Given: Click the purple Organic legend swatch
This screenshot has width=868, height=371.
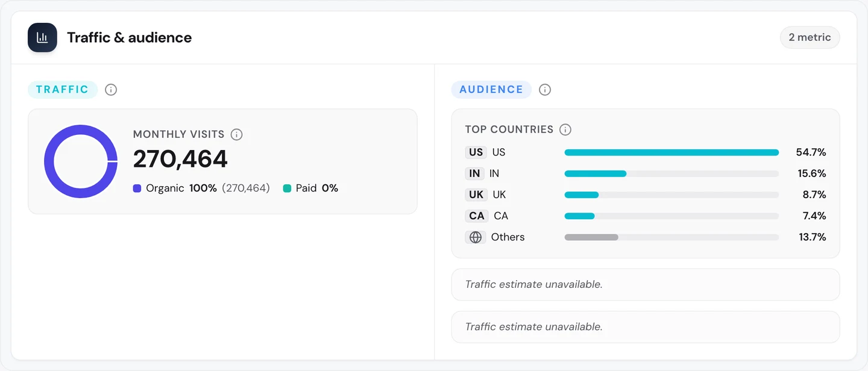Looking at the screenshot, I should pyautogui.click(x=137, y=189).
